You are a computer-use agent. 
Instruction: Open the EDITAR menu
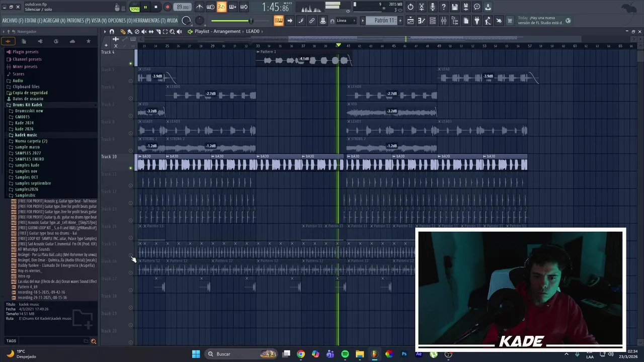(x=33, y=21)
